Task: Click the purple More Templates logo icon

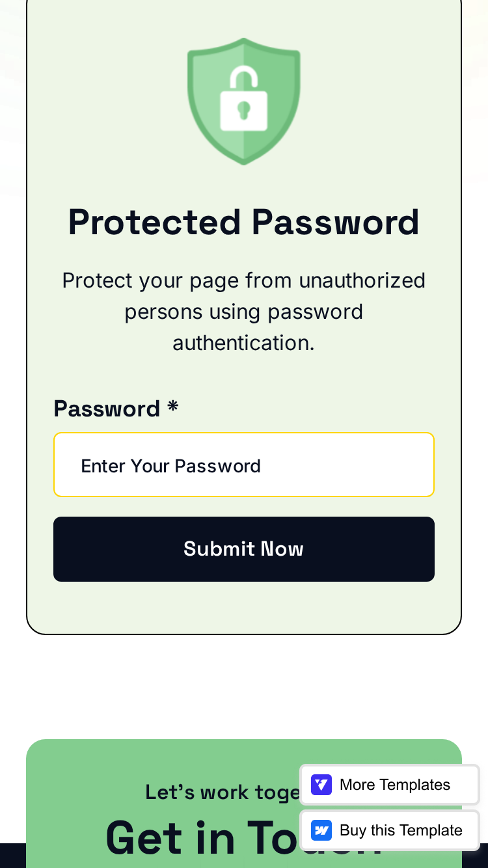Action: pos(321,785)
